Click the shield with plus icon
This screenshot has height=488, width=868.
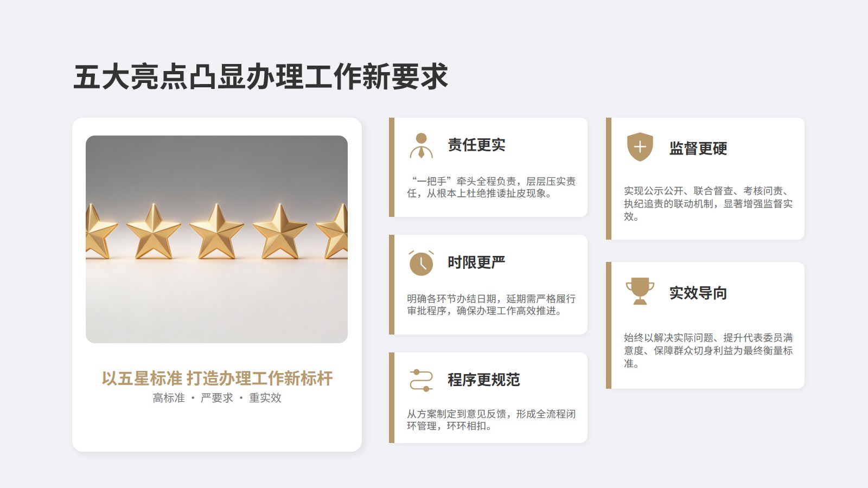pos(640,147)
